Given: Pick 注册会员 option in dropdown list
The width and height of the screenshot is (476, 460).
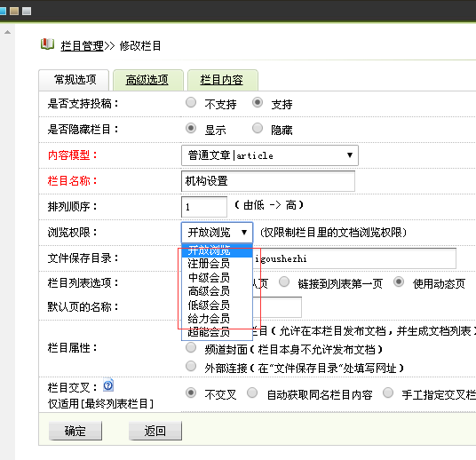Looking at the screenshot, I should tap(217, 264).
